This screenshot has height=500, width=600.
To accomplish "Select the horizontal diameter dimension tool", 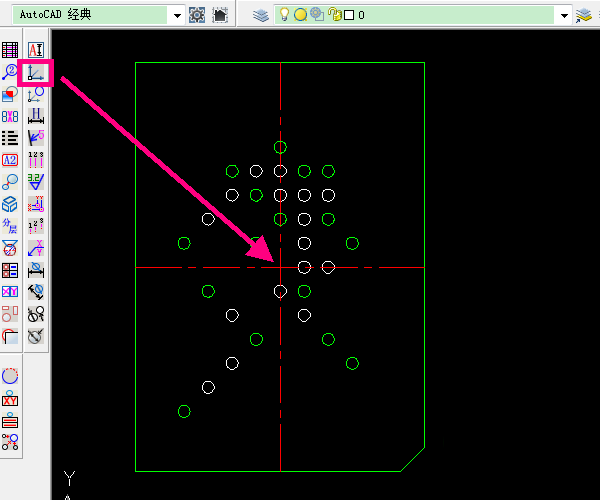I will (36, 270).
